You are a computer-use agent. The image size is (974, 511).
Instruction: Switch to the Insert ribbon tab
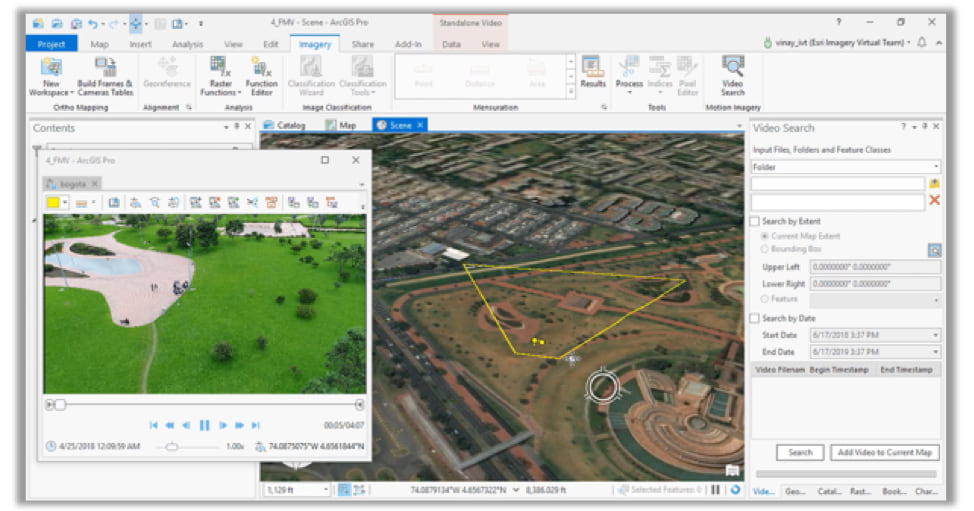(140, 44)
